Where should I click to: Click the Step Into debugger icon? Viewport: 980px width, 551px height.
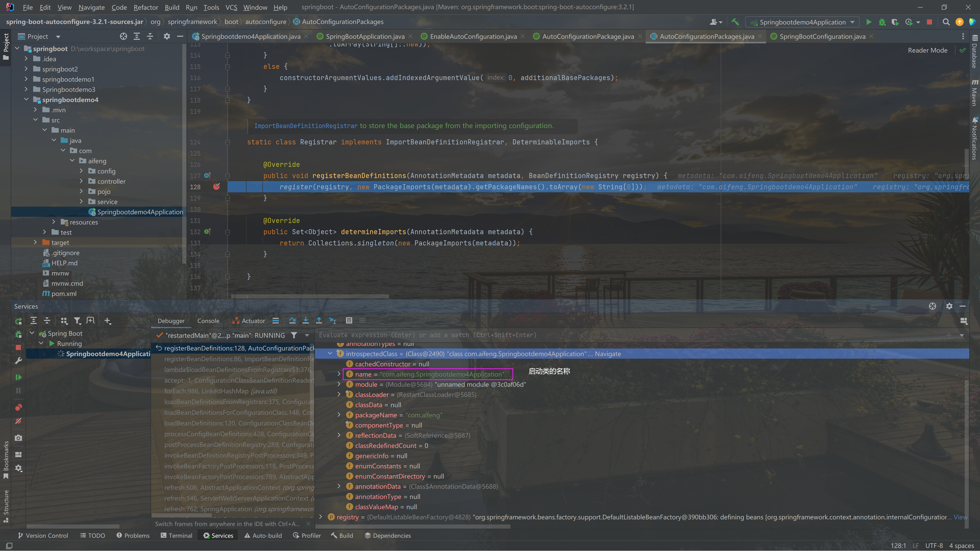[x=305, y=321]
